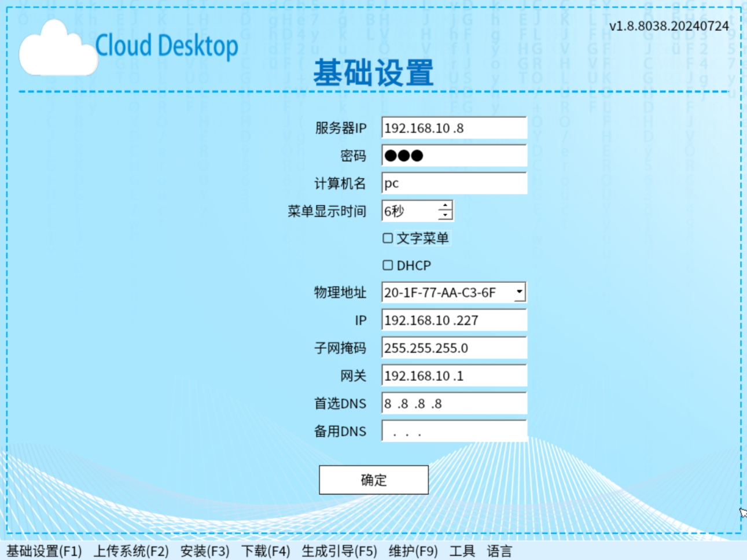Open the 语言 menu
The image size is (747, 560).
coord(499,551)
